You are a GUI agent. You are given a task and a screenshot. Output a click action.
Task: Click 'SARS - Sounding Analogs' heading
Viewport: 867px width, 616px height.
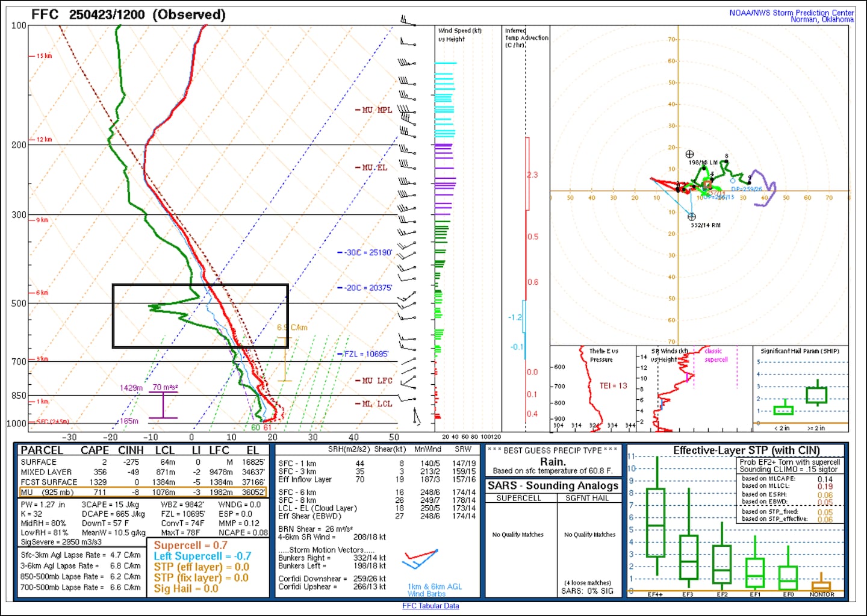(x=553, y=485)
